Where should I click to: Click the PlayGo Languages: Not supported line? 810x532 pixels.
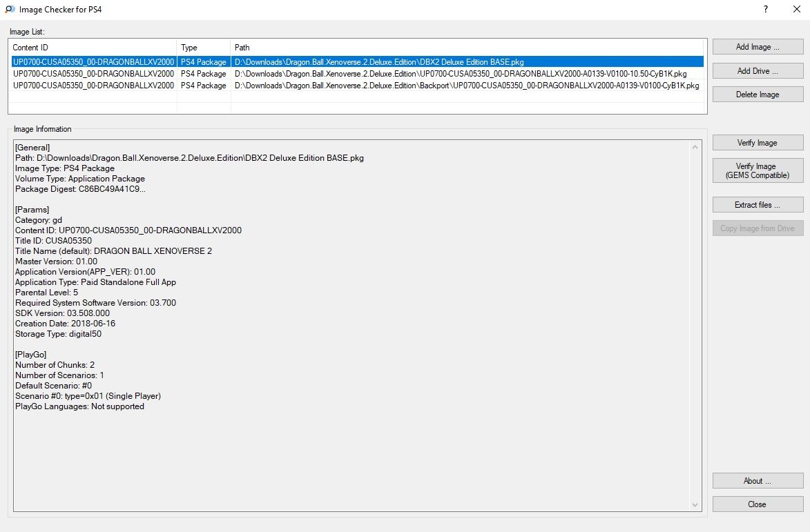79,406
